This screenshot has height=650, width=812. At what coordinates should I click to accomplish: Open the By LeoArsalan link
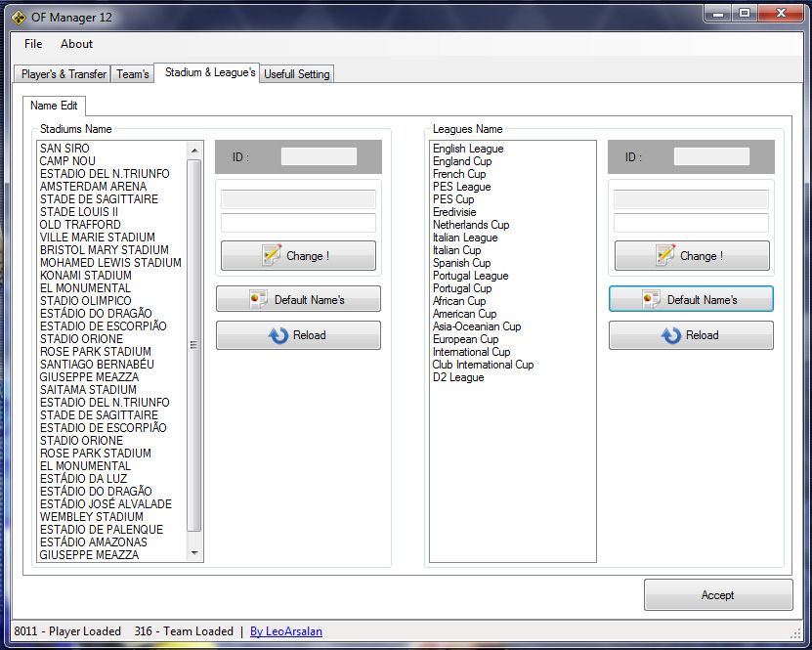click(286, 631)
